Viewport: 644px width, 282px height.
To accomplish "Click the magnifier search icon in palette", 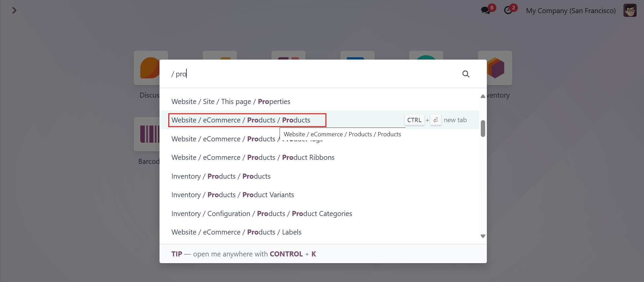I will click(x=466, y=74).
